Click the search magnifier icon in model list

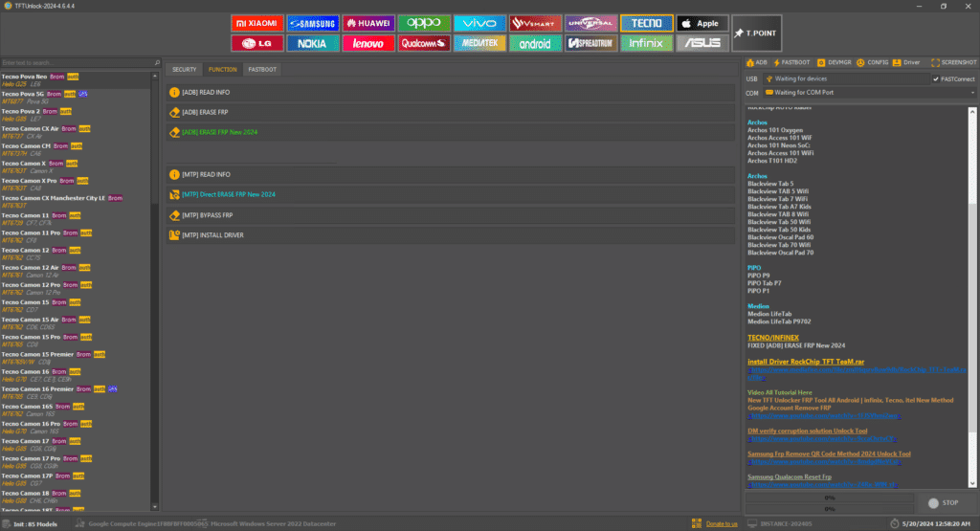click(157, 62)
